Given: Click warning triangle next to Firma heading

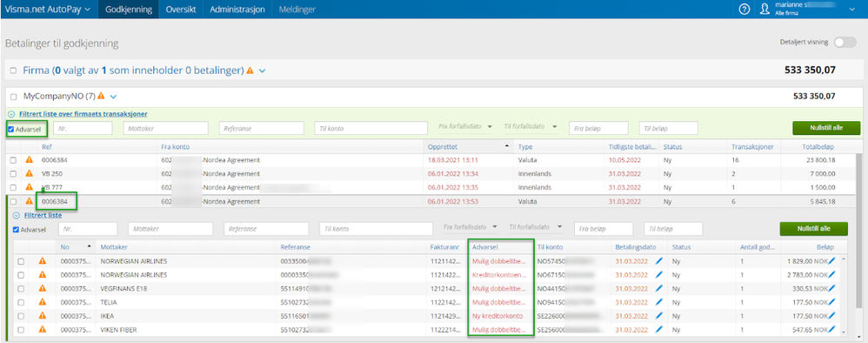Looking at the screenshot, I should tap(250, 71).
